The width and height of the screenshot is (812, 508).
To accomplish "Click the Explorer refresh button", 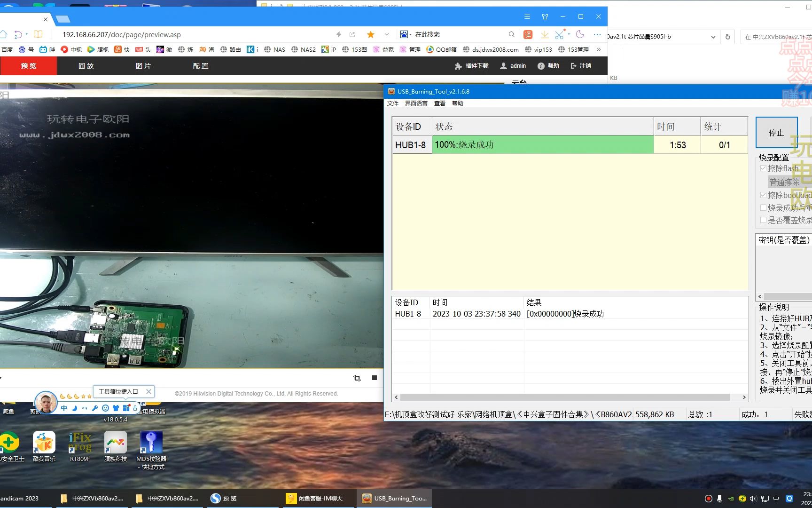I will tap(727, 37).
